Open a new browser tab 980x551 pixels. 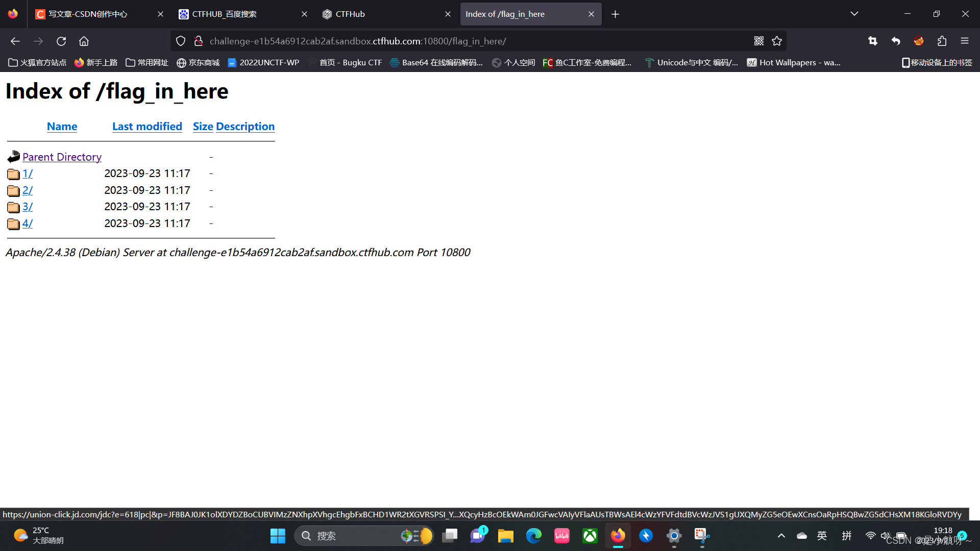coord(615,14)
